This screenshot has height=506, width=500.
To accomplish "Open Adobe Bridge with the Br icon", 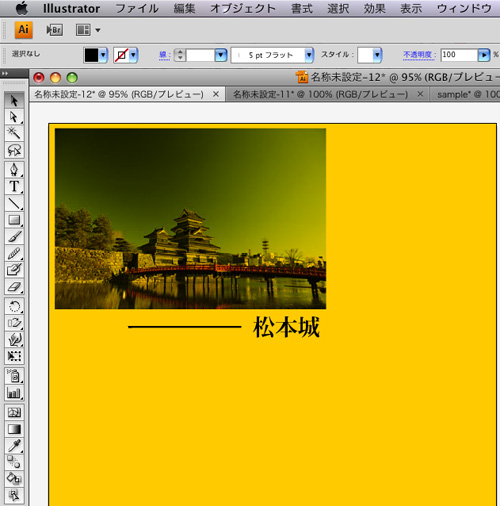I will 54,30.
